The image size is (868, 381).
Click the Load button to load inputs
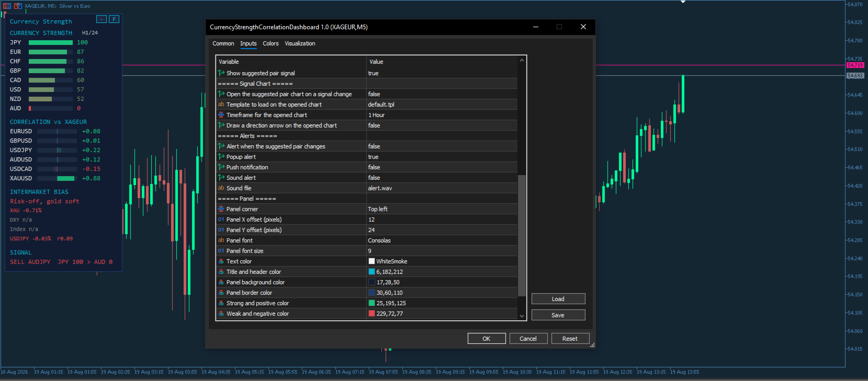pyautogui.click(x=558, y=299)
